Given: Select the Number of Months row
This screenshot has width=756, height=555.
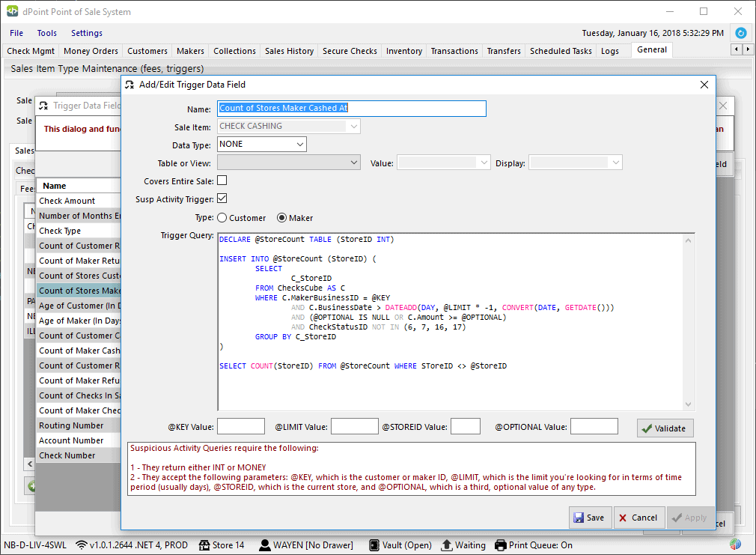Looking at the screenshot, I should 79,216.
